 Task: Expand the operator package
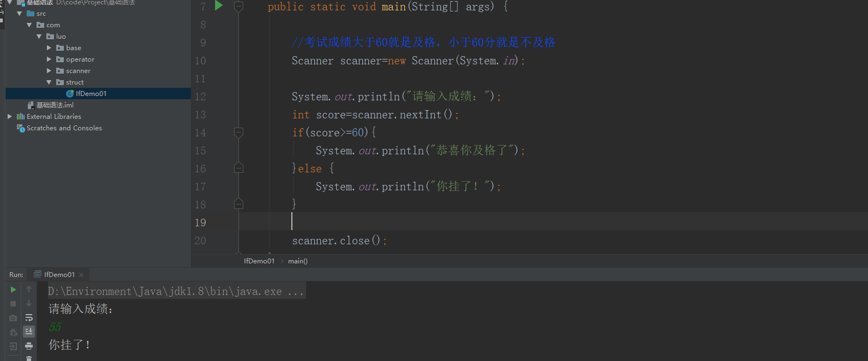point(49,59)
